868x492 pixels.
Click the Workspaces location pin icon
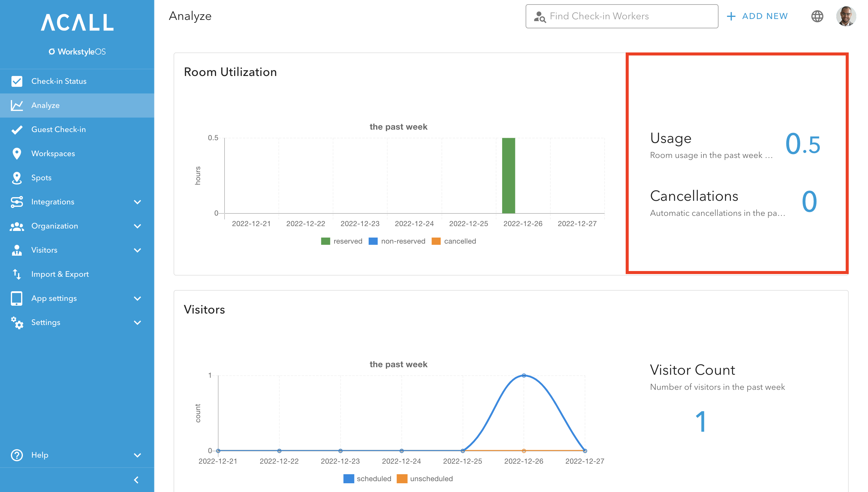coord(16,153)
